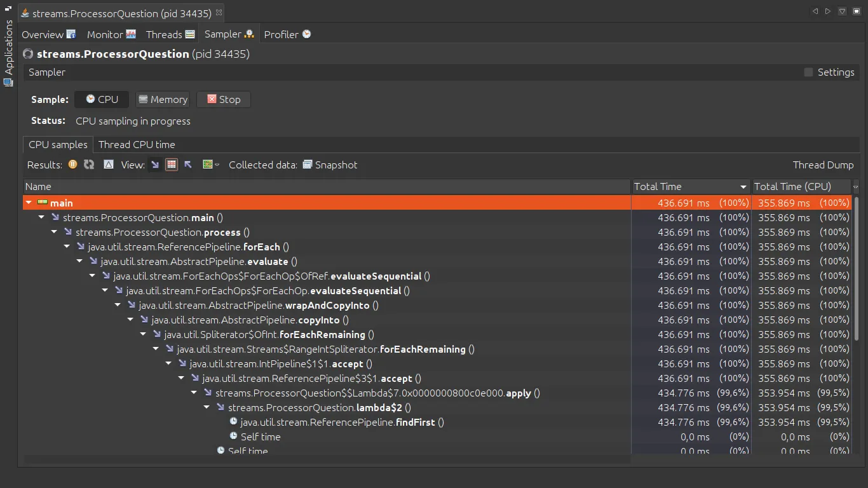Click the horizontal scrollbar under the Name column
This screenshot has height=488, width=868.
(x=327, y=459)
